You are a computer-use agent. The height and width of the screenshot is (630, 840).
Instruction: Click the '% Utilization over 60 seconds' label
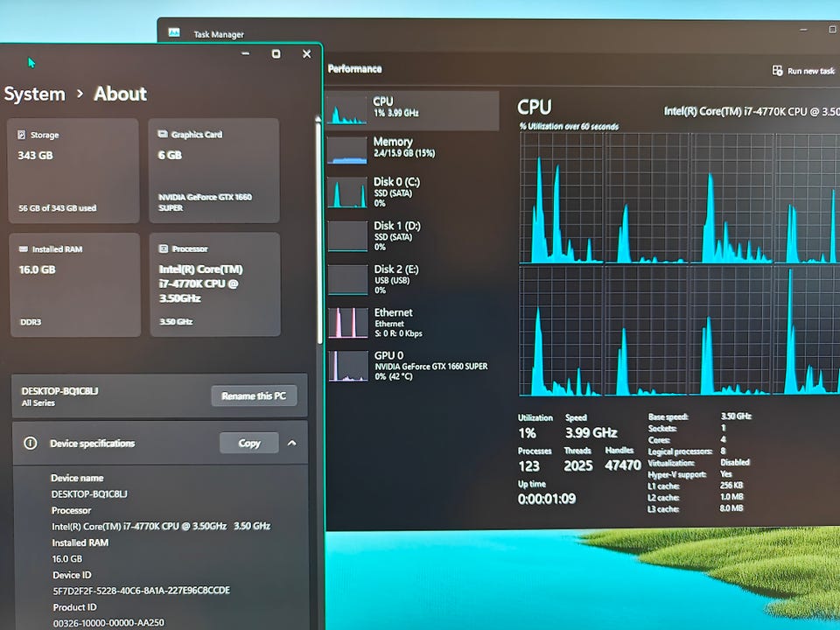(x=569, y=126)
